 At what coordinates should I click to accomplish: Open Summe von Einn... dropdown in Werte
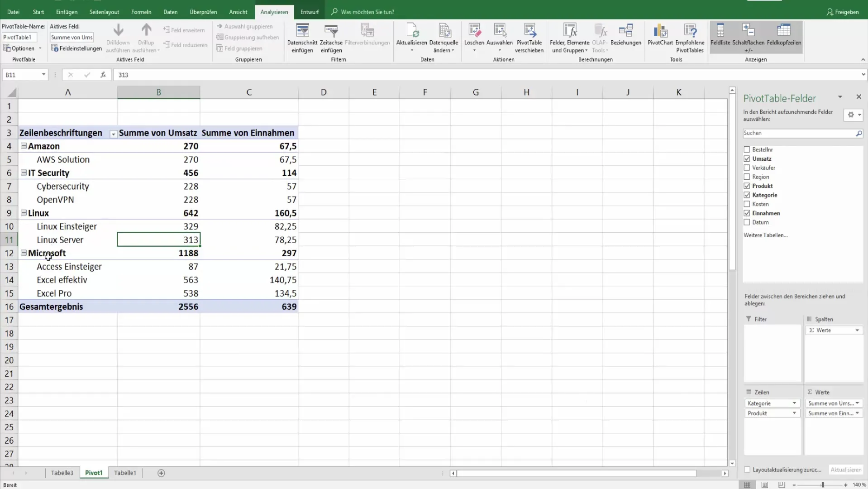point(857,413)
